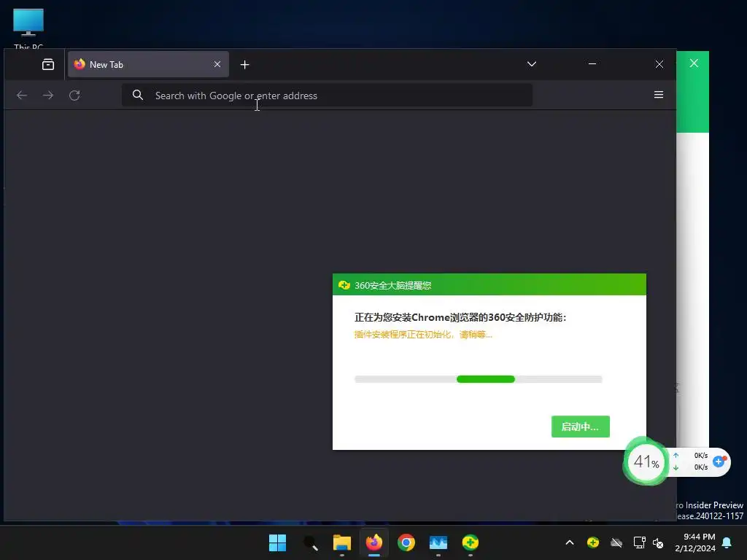The height and width of the screenshot is (560, 747).
Task: Select the New Tab tab
Action: point(148,64)
